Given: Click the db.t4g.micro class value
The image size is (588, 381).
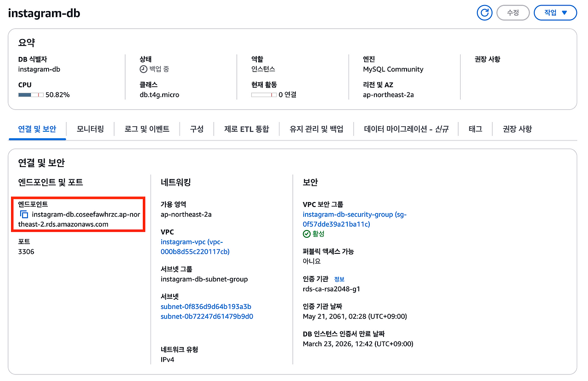Looking at the screenshot, I should click(159, 95).
